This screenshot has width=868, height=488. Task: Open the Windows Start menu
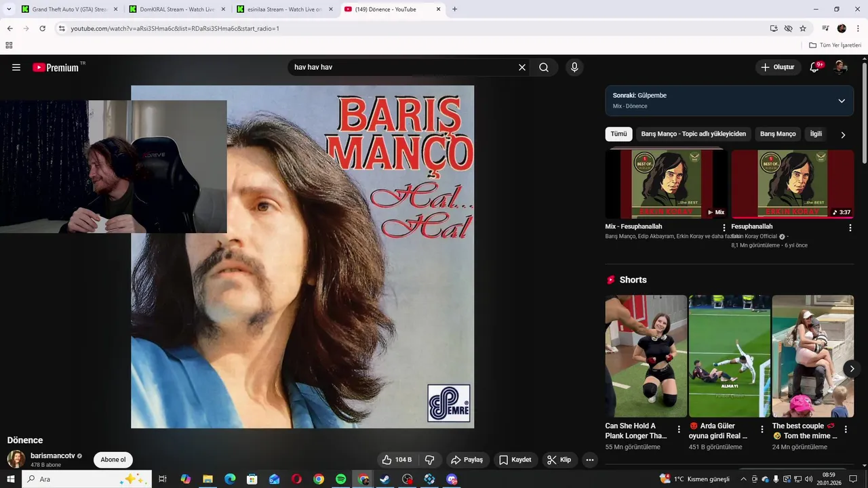click(x=11, y=479)
